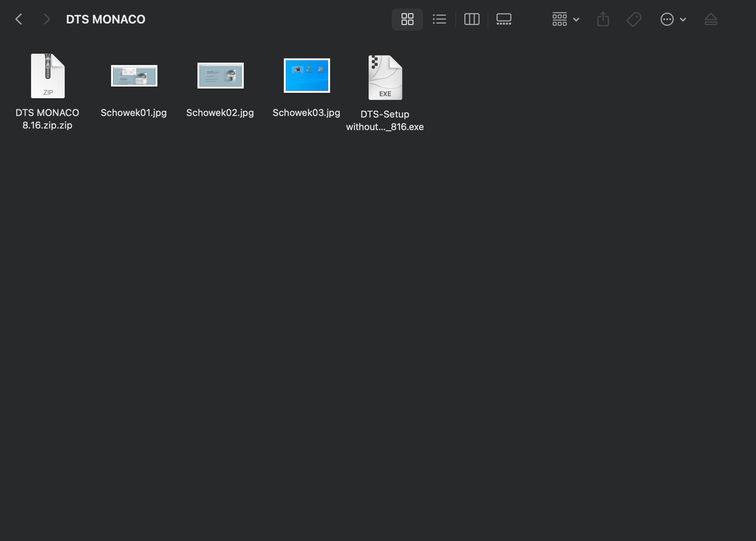
Task: Open the Group By grid icon
Action: tap(559, 19)
